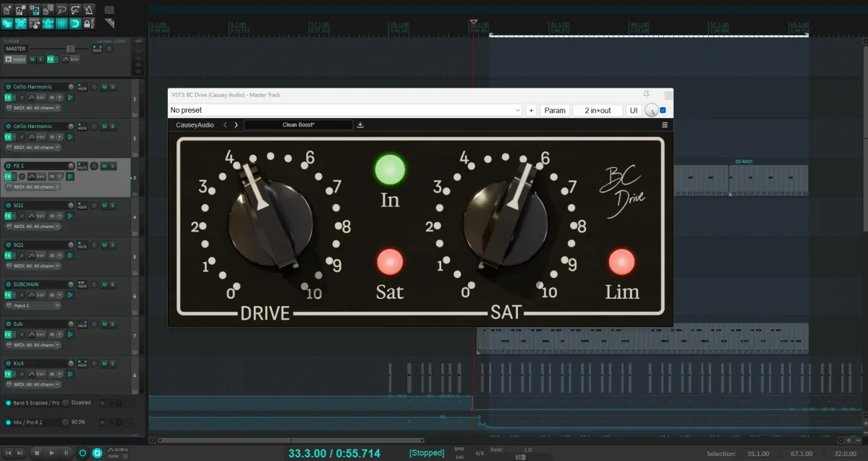Toggle the lock toolbar icon
The image size is (868, 461).
point(88,23)
